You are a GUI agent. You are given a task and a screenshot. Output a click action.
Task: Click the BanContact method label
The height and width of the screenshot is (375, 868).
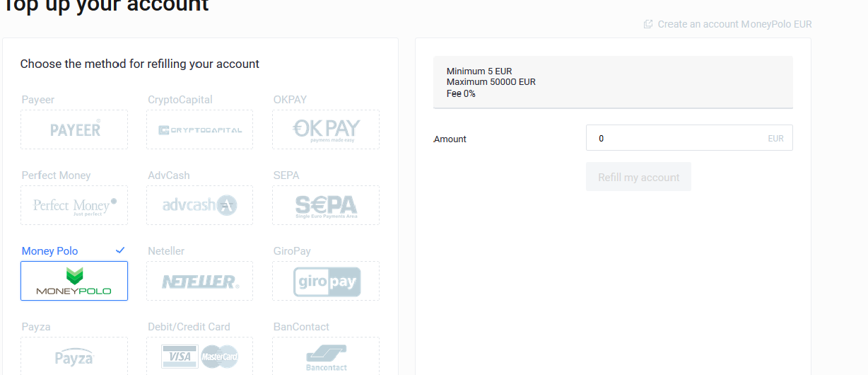pos(301,327)
